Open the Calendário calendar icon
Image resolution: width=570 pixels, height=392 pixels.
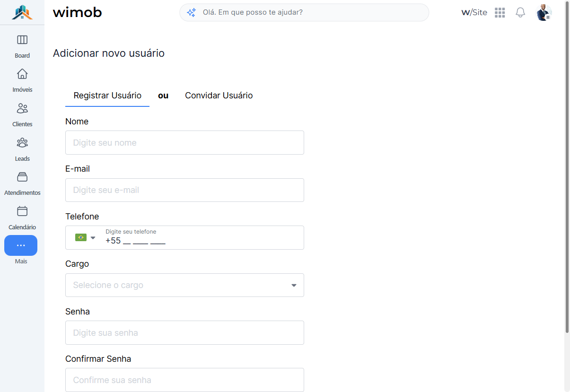[22, 211]
